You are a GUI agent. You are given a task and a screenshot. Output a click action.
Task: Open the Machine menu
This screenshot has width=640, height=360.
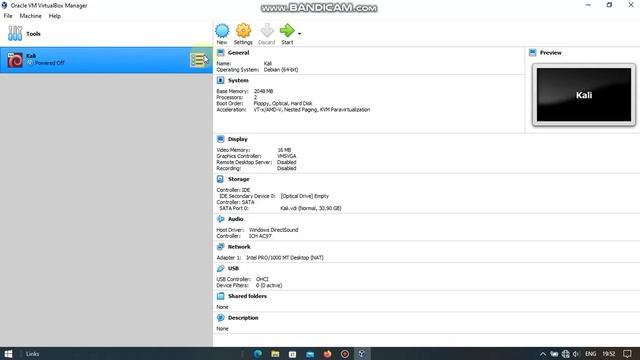(x=31, y=16)
